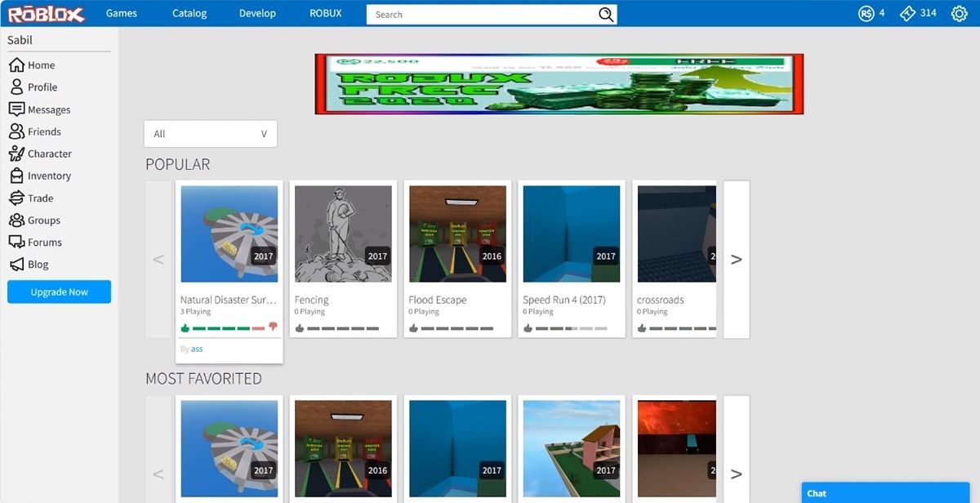Open the Robux balance icon
Screen dimensions: 980x503
[x=865, y=13]
